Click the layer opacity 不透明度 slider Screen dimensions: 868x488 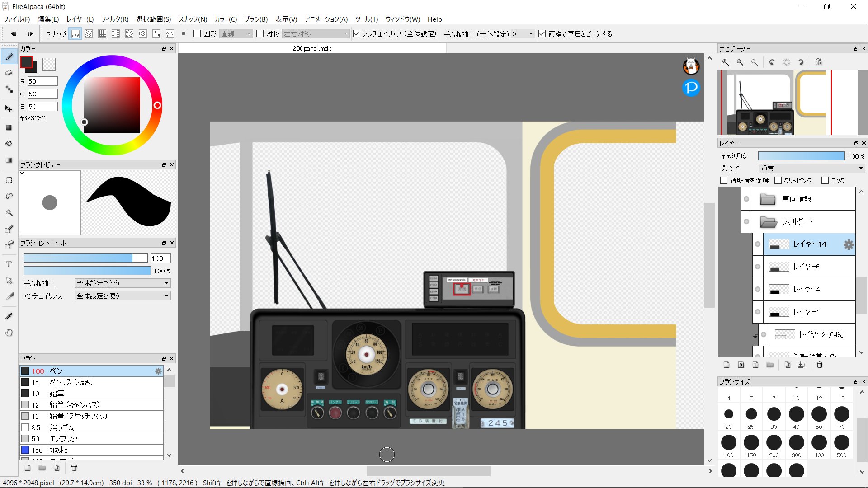point(801,156)
